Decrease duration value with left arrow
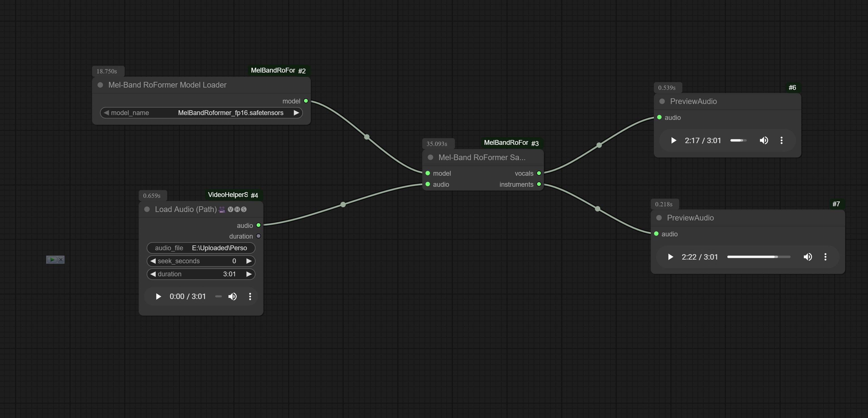 (153, 274)
